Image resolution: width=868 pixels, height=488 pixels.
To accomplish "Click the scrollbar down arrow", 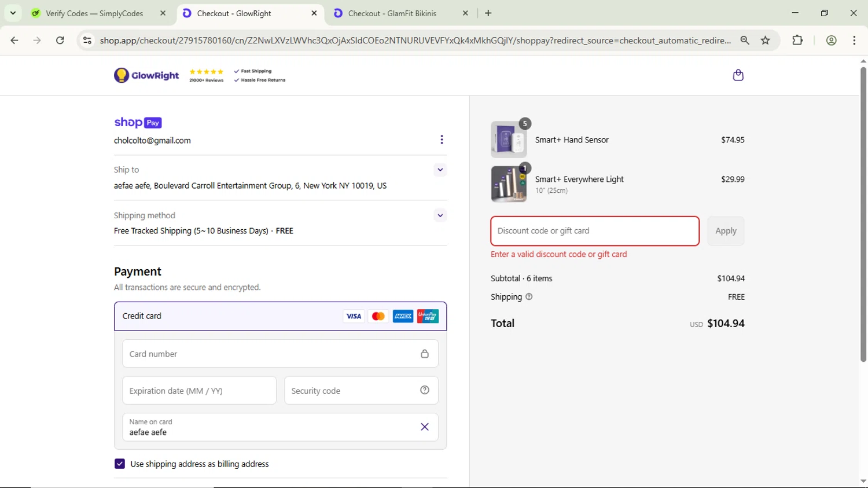I will [863, 482].
